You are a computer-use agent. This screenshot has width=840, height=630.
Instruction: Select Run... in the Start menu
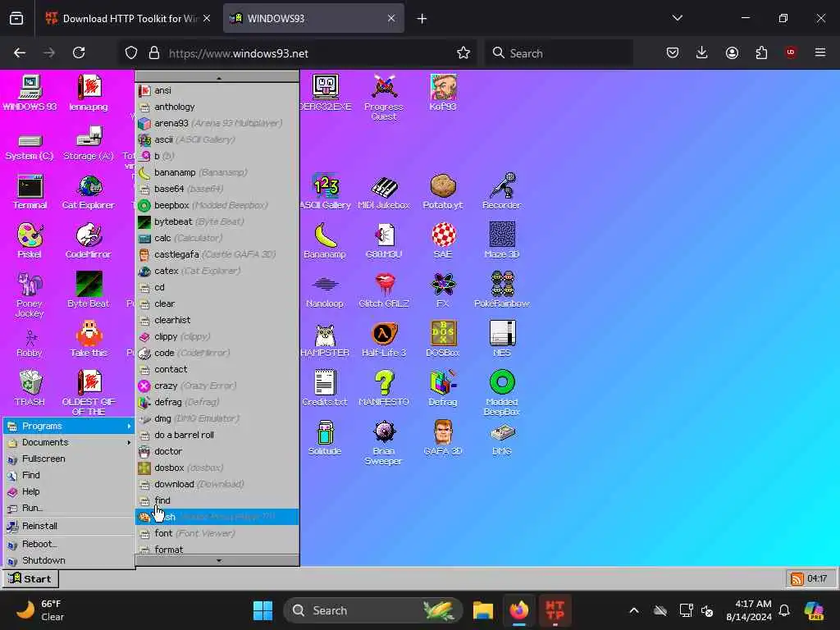point(69,508)
